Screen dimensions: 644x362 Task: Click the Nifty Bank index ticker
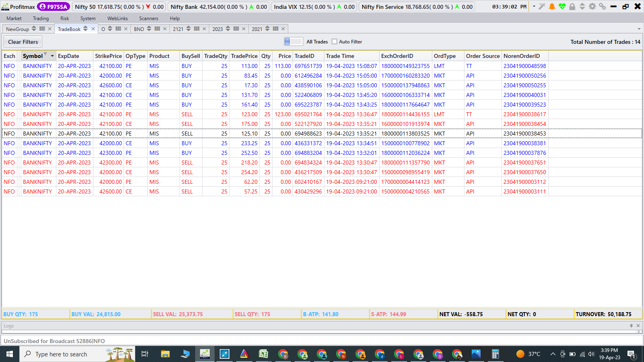point(219,7)
